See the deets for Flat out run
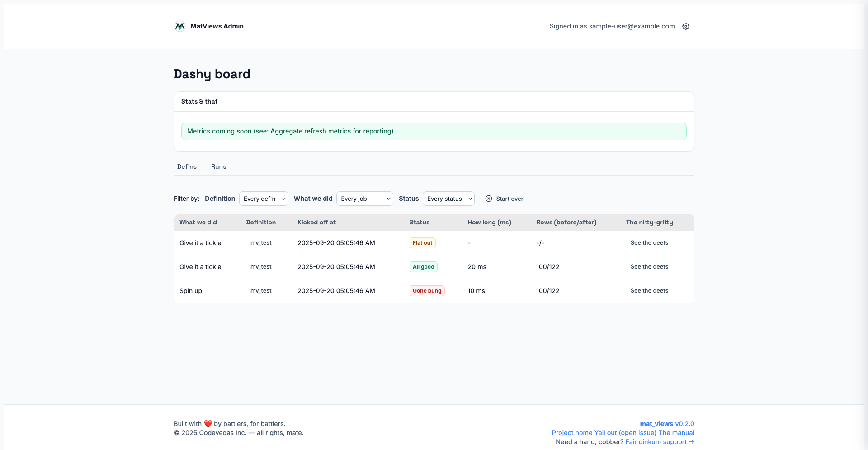Screen dimensions: 868x450 coord(649,243)
